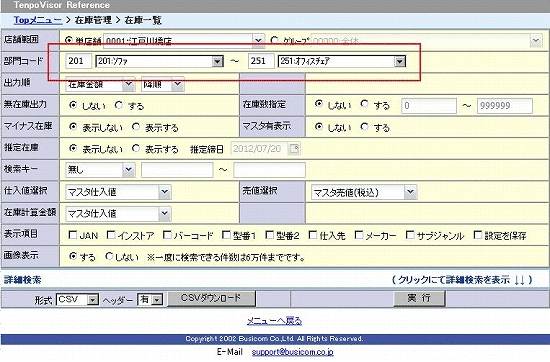
Task: Click the Topメニュー breadcrumb link
Action: pos(38,20)
